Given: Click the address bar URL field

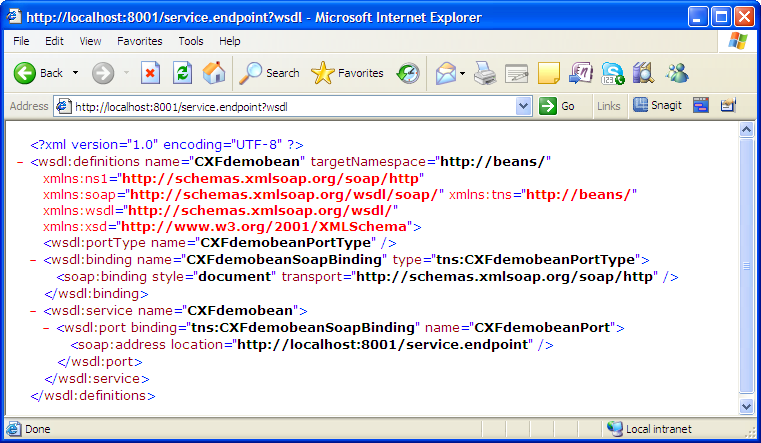Looking at the screenshot, I should click(x=293, y=106).
